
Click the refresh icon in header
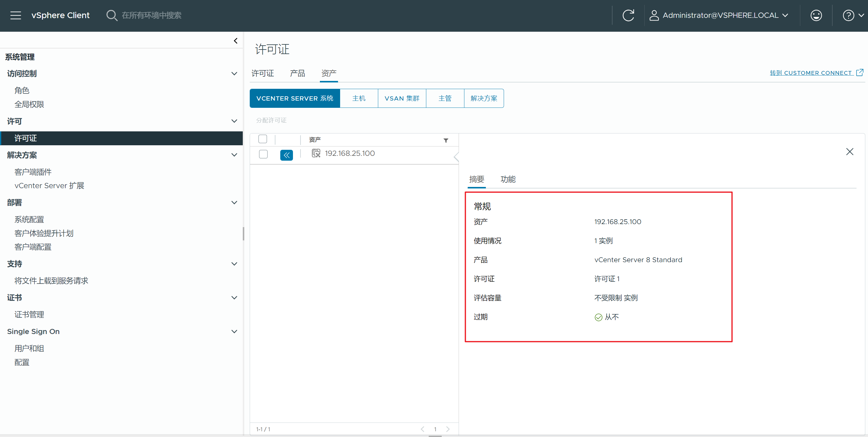coord(628,15)
